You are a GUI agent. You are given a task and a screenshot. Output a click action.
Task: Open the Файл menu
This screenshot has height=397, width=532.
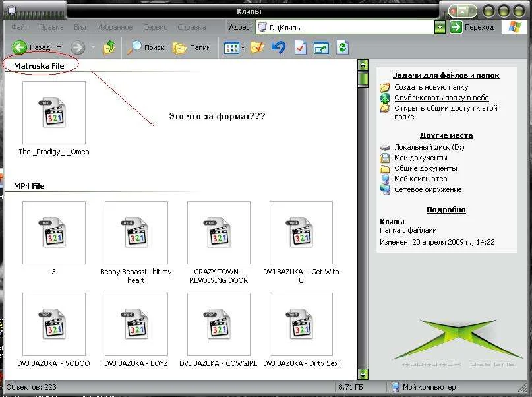pos(20,27)
